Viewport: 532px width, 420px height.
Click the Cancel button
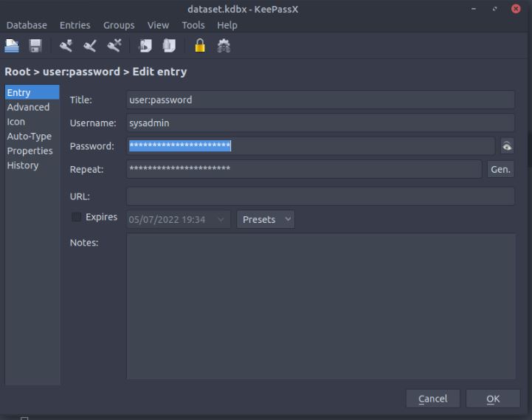pyautogui.click(x=432, y=399)
